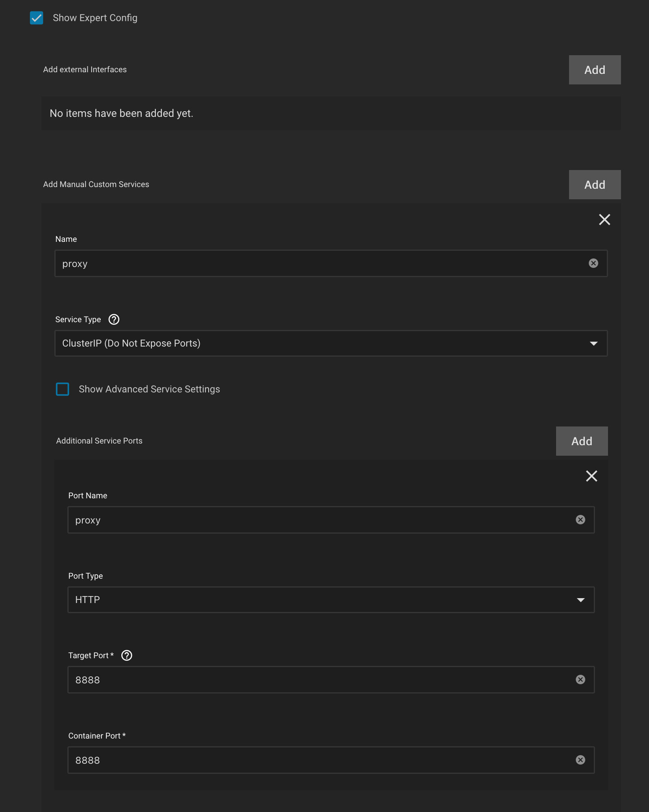The height and width of the screenshot is (812, 649).
Task: Click 'No items have been added yet.' text
Action: pos(121,113)
